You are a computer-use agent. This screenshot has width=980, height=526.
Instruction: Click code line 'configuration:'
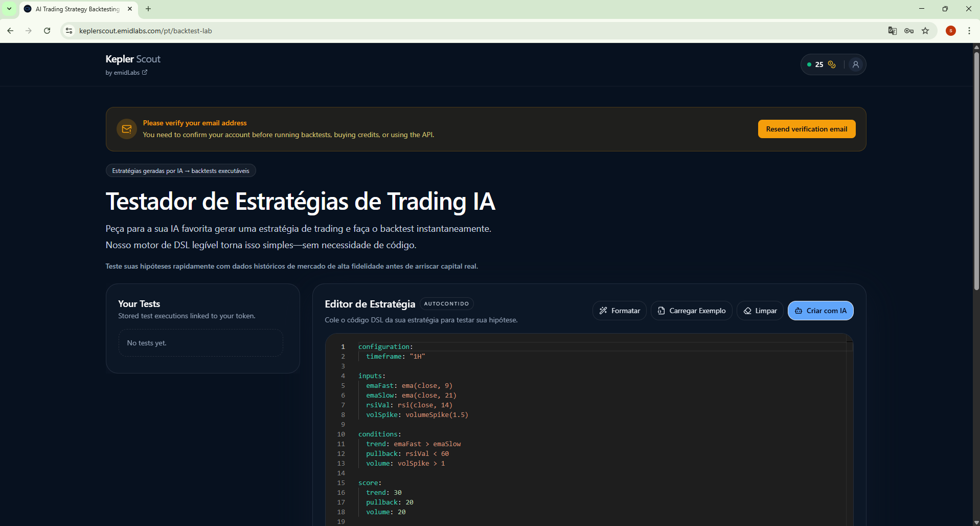385,347
